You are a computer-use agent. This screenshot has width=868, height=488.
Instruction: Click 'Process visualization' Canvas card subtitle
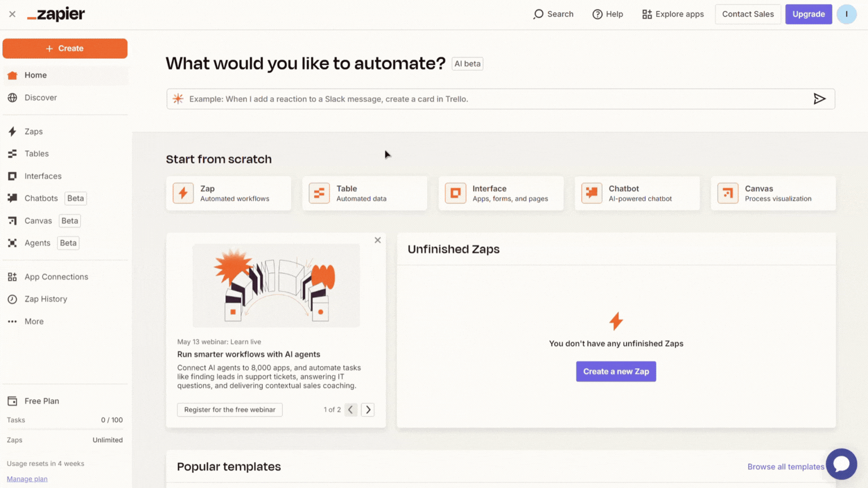(x=778, y=199)
